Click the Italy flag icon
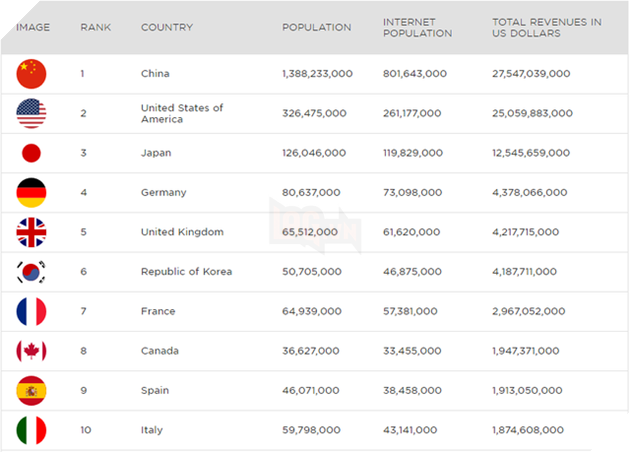Screen dimensions: 630x452 pos(32,430)
